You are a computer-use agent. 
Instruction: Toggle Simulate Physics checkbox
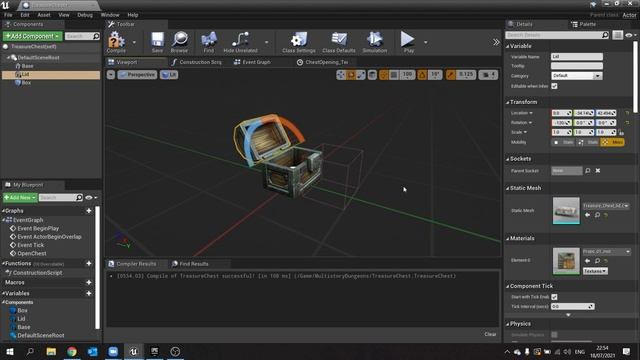(x=554, y=335)
